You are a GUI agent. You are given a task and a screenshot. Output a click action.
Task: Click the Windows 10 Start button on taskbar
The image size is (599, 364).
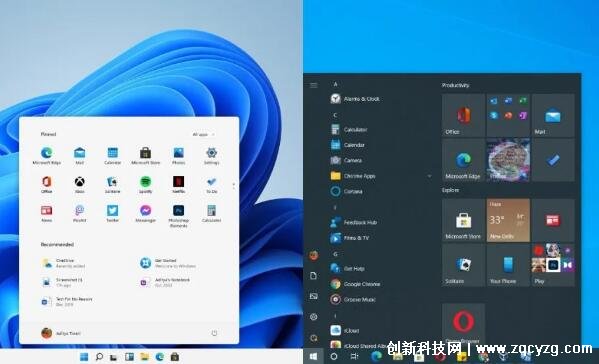point(313,356)
